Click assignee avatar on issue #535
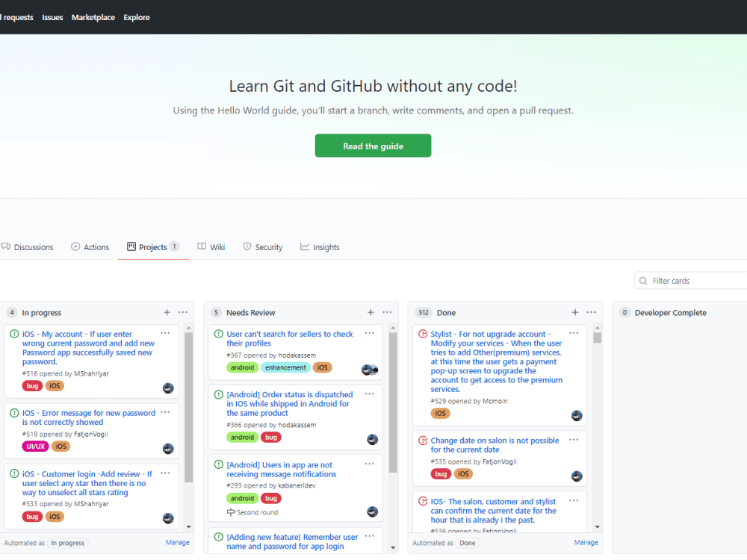 (577, 476)
